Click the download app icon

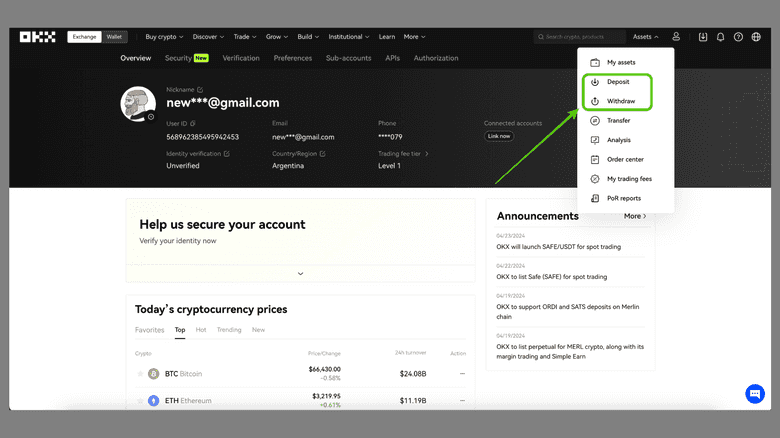[x=703, y=37]
